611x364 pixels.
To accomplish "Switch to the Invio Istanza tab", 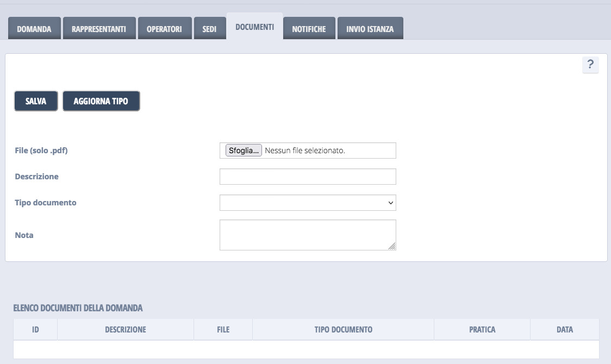I will (x=370, y=29).
